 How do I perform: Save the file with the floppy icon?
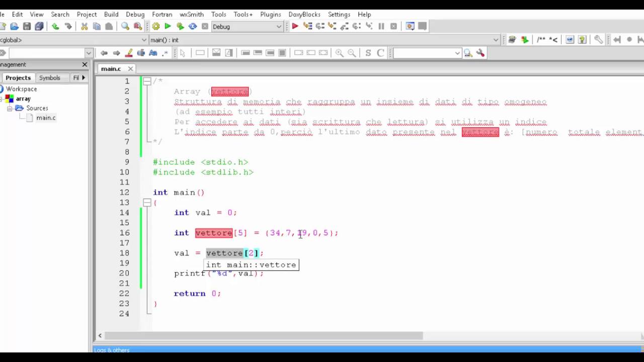coord(27,27)
